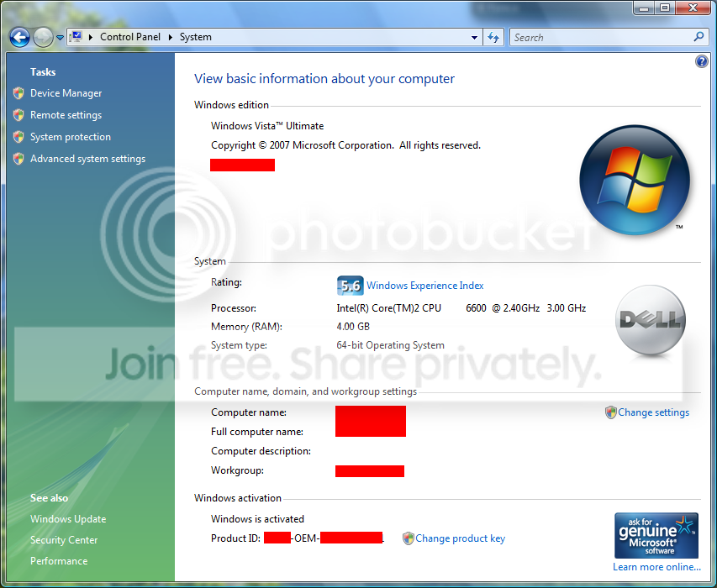This screenshot has width=717, height=588.
Task: Click the Refresh button beside address bar
Action: (493, 38)
